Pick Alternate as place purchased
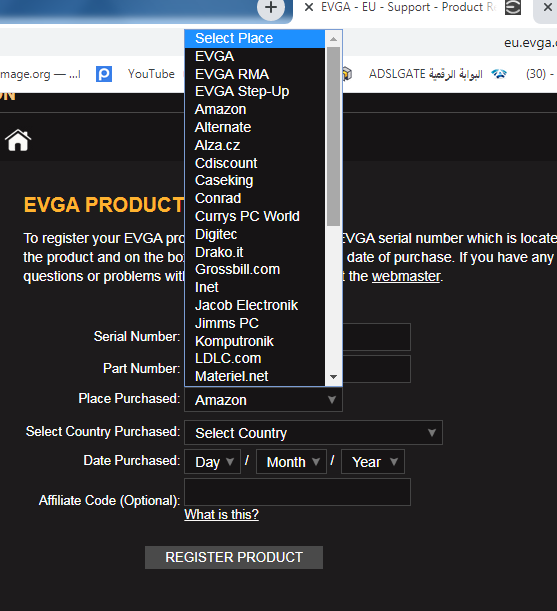The width and height of the screenshot is (557, 611). [255, 127]
